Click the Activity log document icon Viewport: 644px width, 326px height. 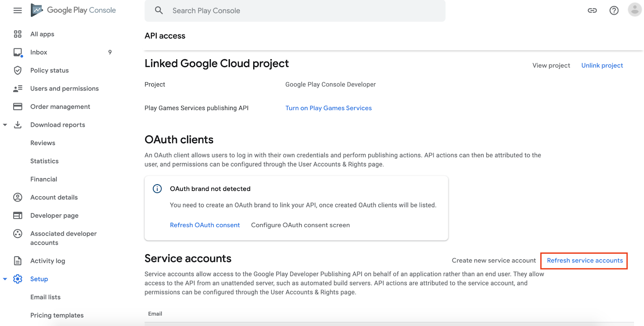(x=18, y=261)
